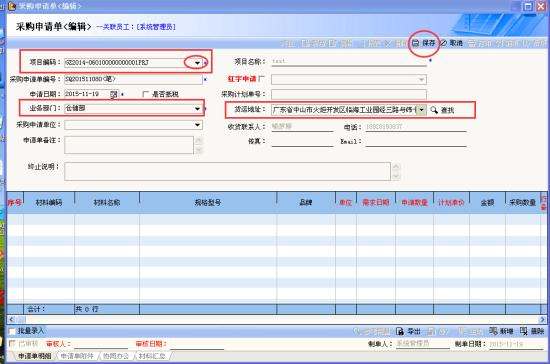
Task: Toggle the 红字申请 checkbox
Action: coord(261,79)
